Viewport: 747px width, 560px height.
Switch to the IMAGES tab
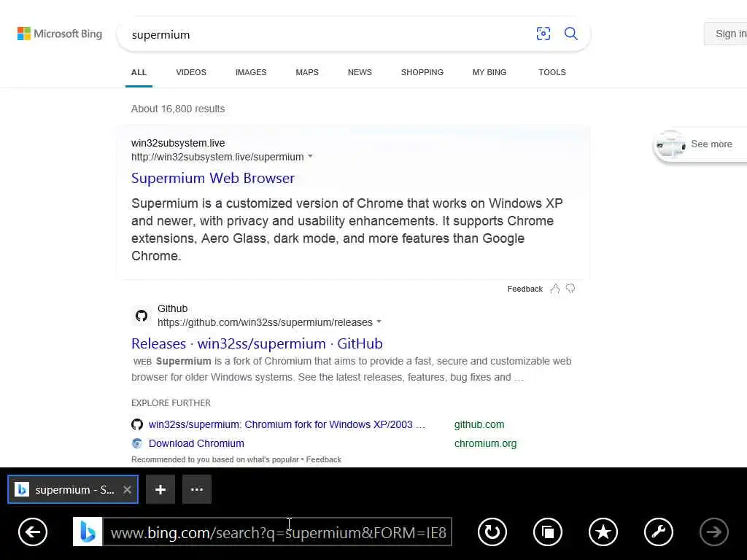[x=251, y=72]
